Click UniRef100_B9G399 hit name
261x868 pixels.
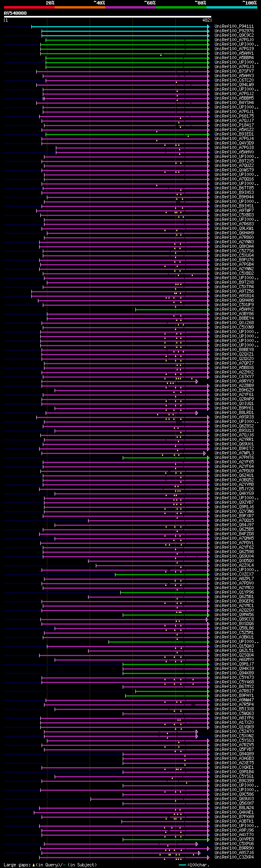pos(234,781)
